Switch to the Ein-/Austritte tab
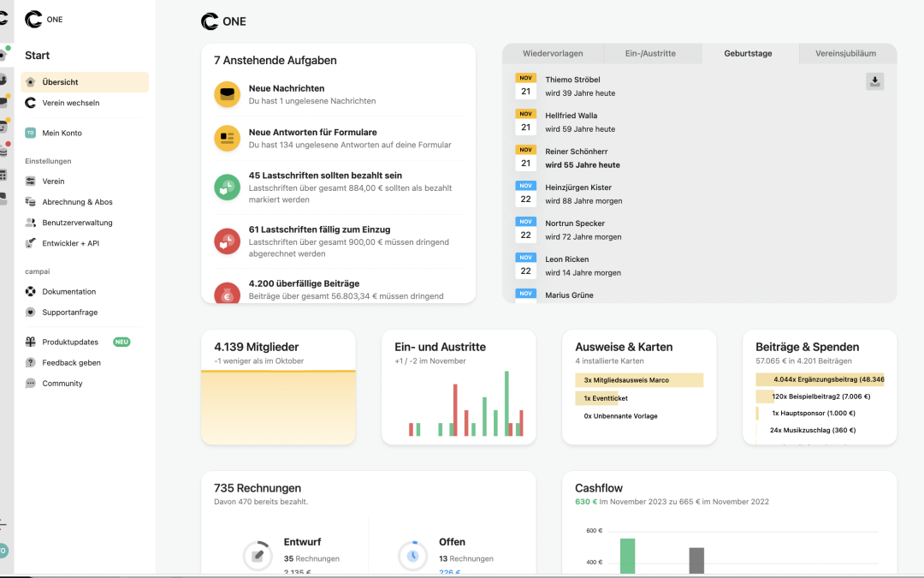Image resolution: width=924 pixels, height=578 pixels. pos(650,53)
